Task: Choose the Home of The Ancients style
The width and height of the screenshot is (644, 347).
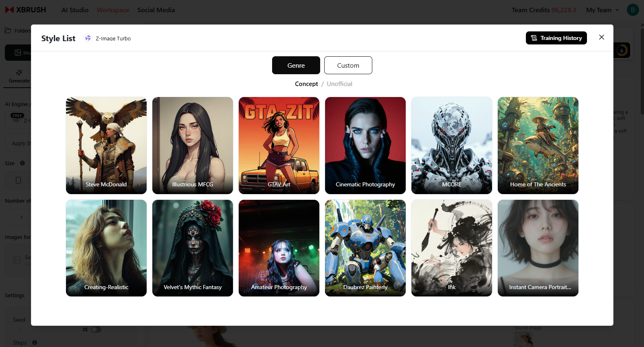Action: [538, 146]
